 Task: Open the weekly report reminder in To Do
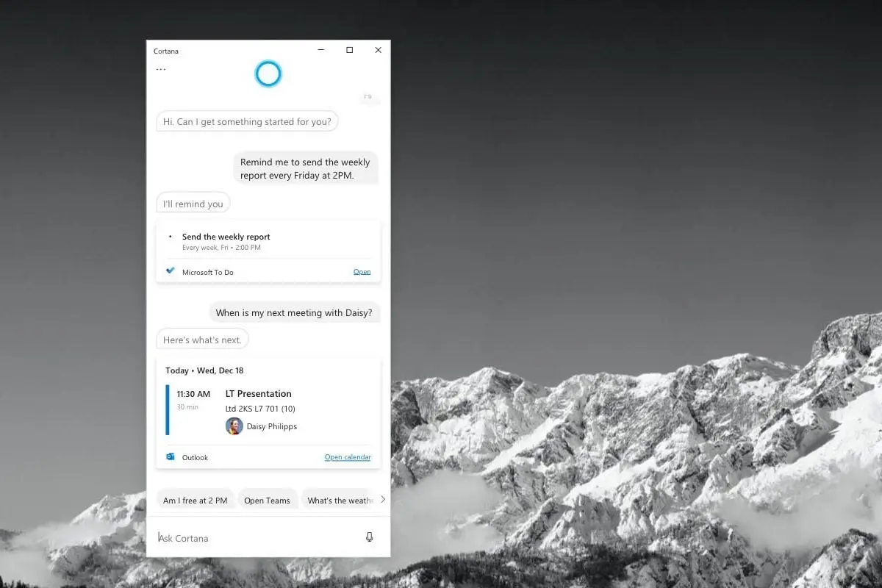[362, 271]
